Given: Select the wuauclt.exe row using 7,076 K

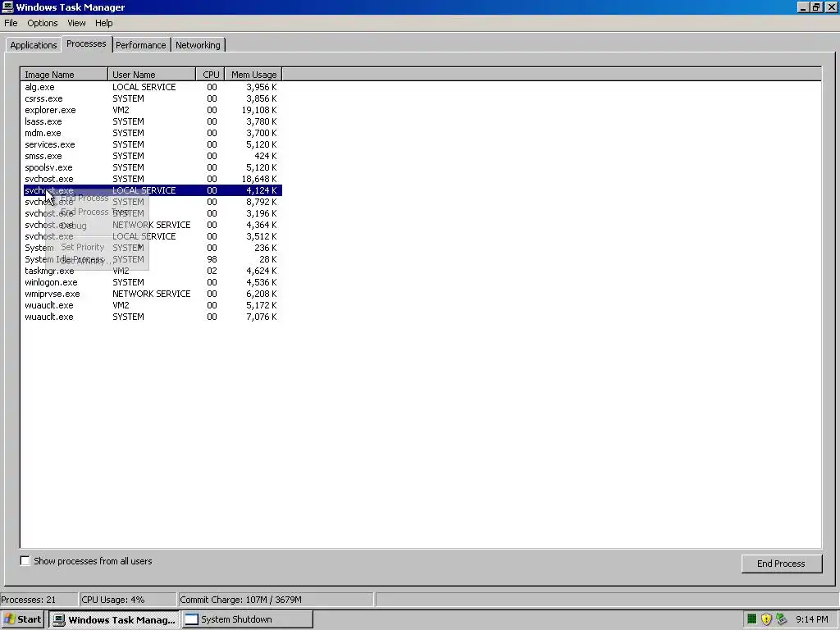Looking at the screenshot, I should pyautogui.click(x=151, y=317).
